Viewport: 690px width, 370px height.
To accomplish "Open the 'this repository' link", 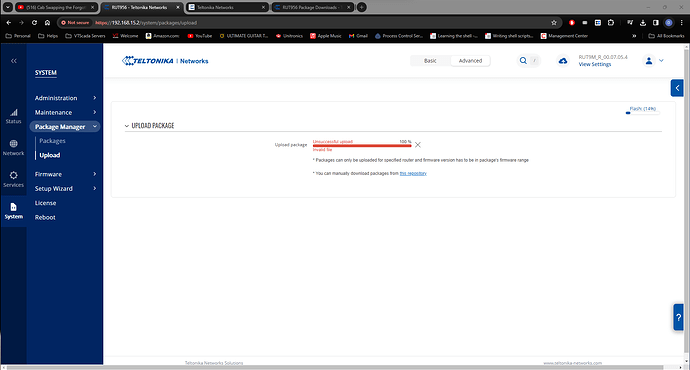I will 413,173.
